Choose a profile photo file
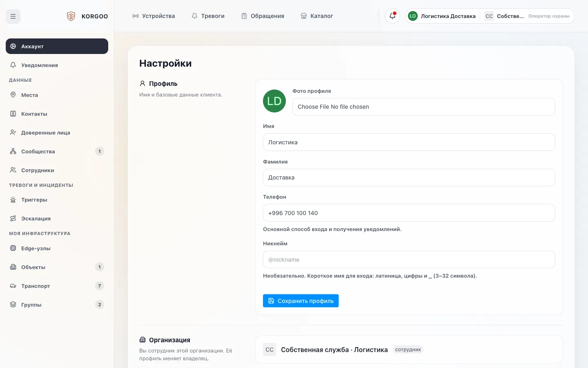 (x=424, y=107)
